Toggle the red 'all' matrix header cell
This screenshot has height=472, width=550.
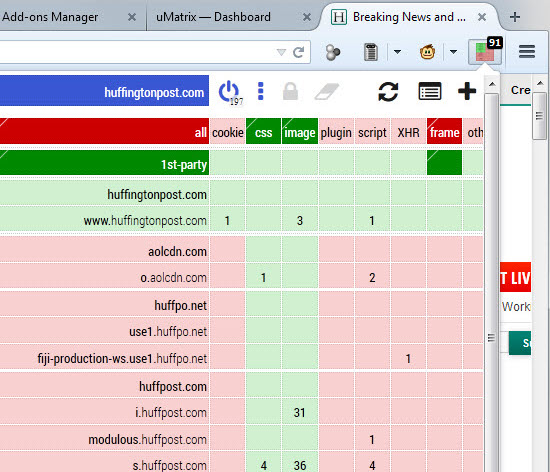pos(105,131)
